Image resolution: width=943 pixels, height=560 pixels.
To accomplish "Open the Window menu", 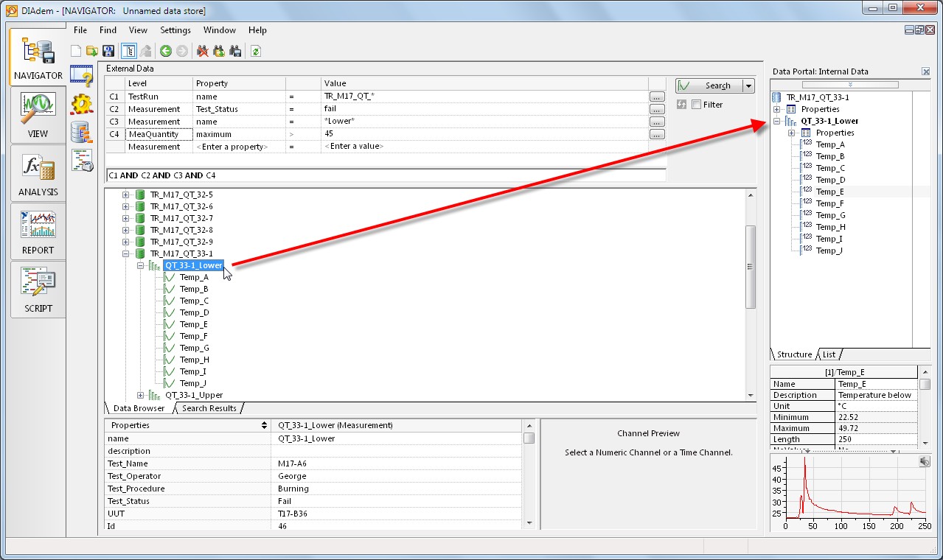I will [x=220, y=30].
